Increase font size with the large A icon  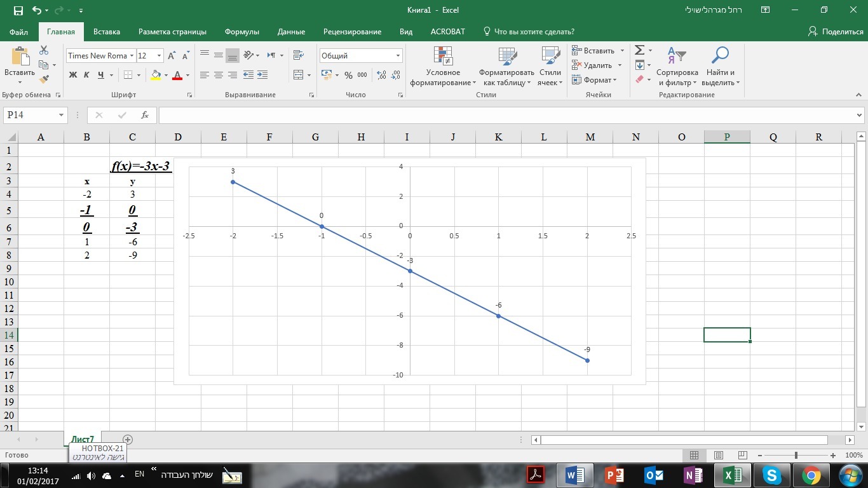(172, 56)
